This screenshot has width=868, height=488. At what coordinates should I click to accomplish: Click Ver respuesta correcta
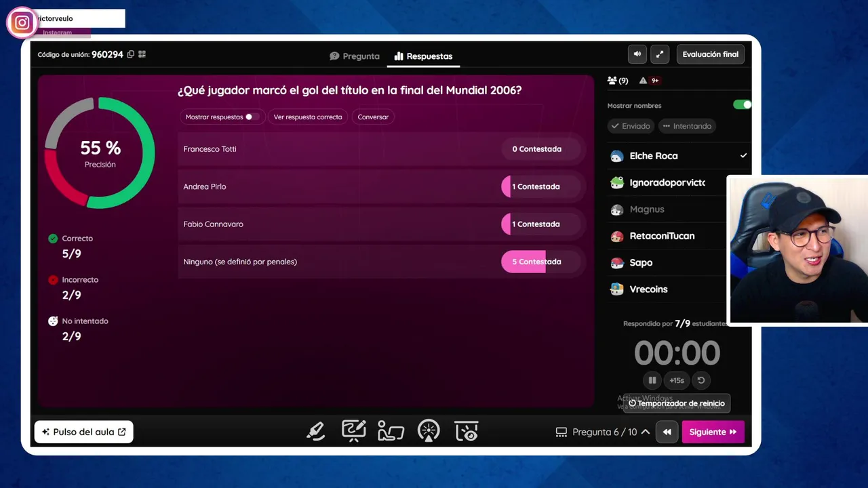click(x=308, y=117)
